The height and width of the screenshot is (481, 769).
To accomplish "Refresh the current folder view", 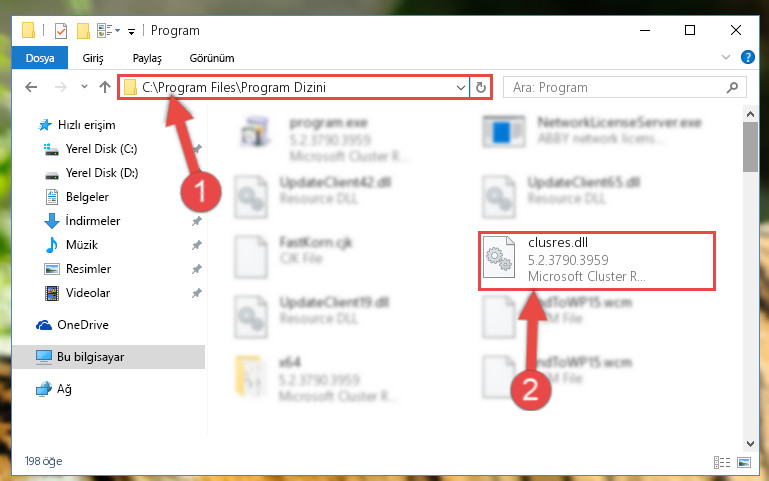I will coord(481,87).
